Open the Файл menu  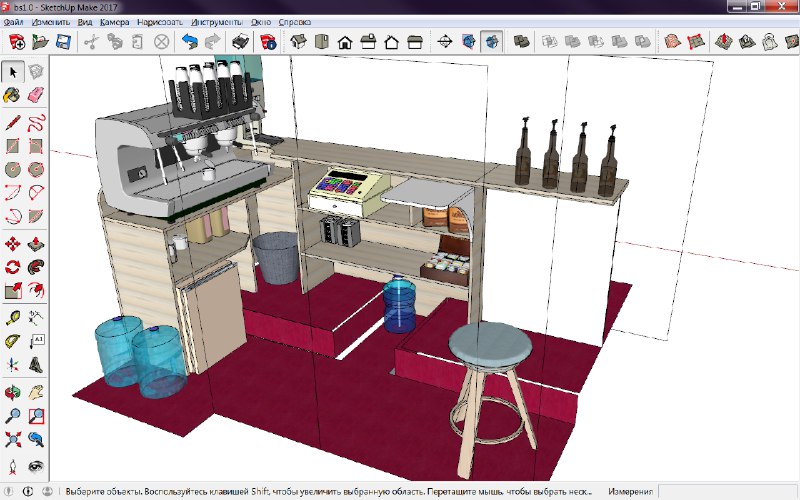point(14,21)
